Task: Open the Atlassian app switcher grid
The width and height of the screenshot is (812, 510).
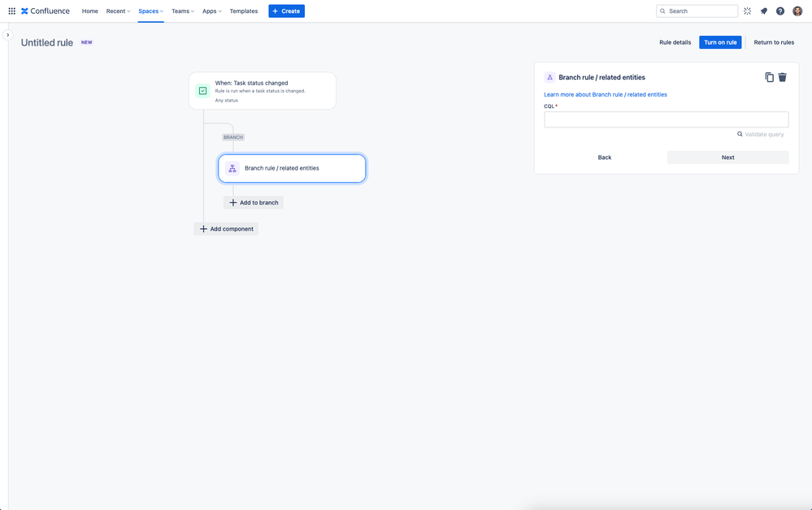Action: point(11,11)
